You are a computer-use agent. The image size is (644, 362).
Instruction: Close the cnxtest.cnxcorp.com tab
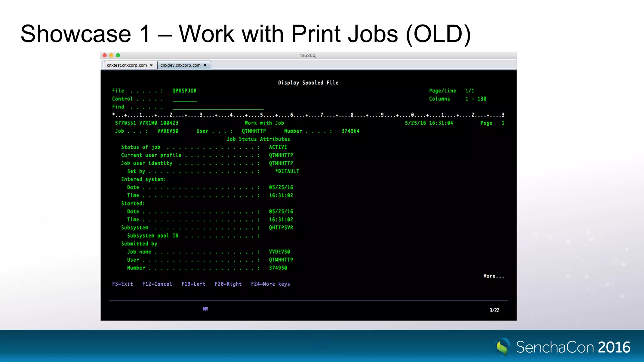point(151,65)
